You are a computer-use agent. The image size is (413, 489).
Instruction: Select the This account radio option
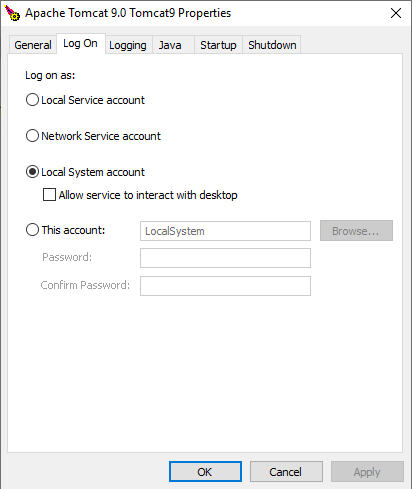point(32,230)
